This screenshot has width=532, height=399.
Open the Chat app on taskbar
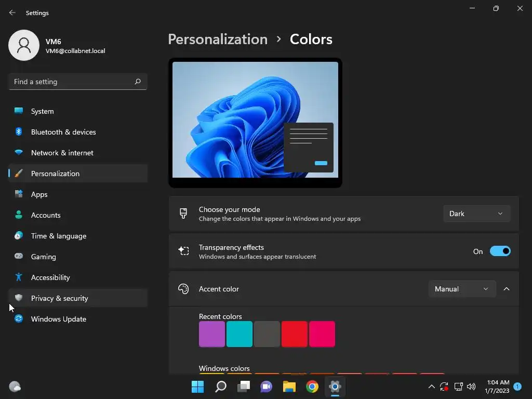tap(267, 387)
